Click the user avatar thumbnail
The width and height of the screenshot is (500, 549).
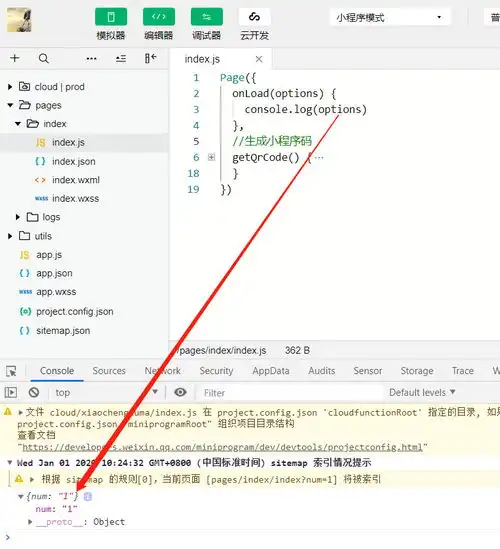coord(19,20)
